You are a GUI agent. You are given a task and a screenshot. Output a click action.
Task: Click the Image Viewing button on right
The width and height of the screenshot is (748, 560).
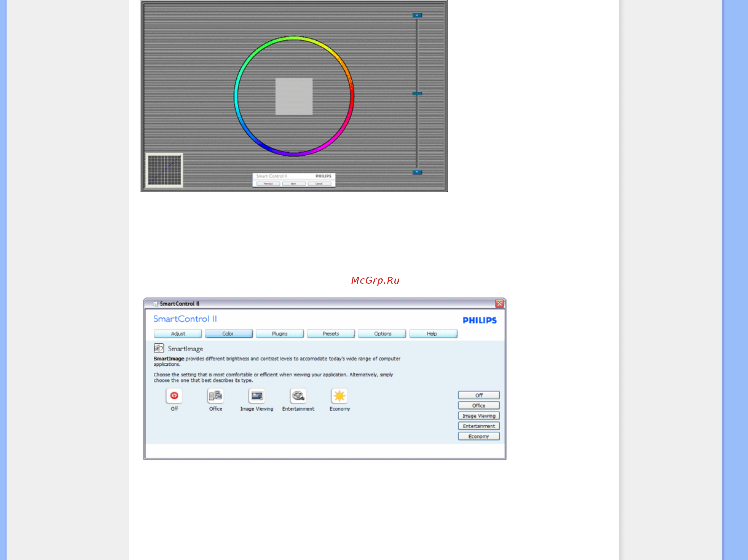(x=478, y=416)
